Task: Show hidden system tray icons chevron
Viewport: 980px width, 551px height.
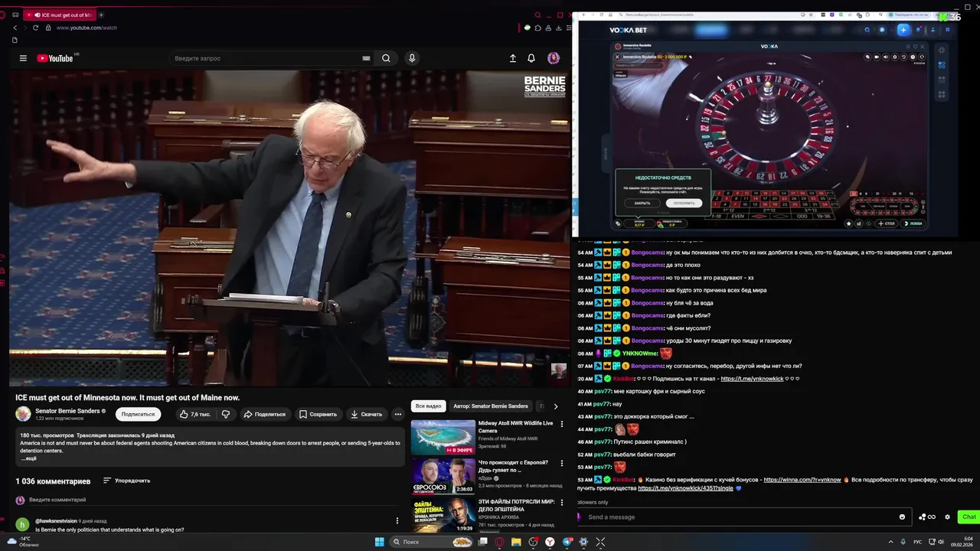Action: click(890, 542)
